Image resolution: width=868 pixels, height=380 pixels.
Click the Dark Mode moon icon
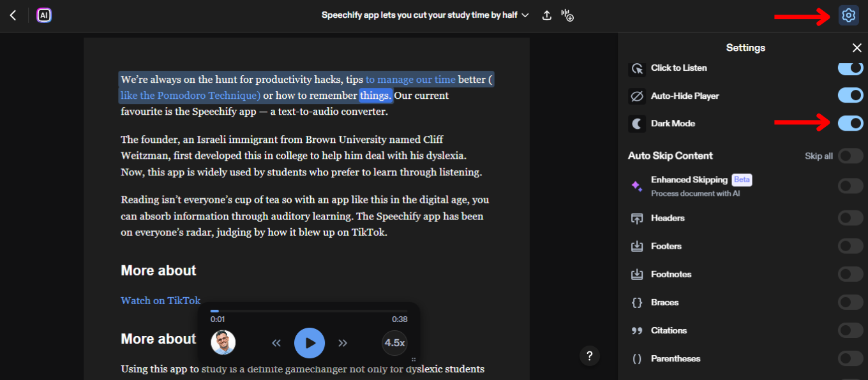point(637,124)
